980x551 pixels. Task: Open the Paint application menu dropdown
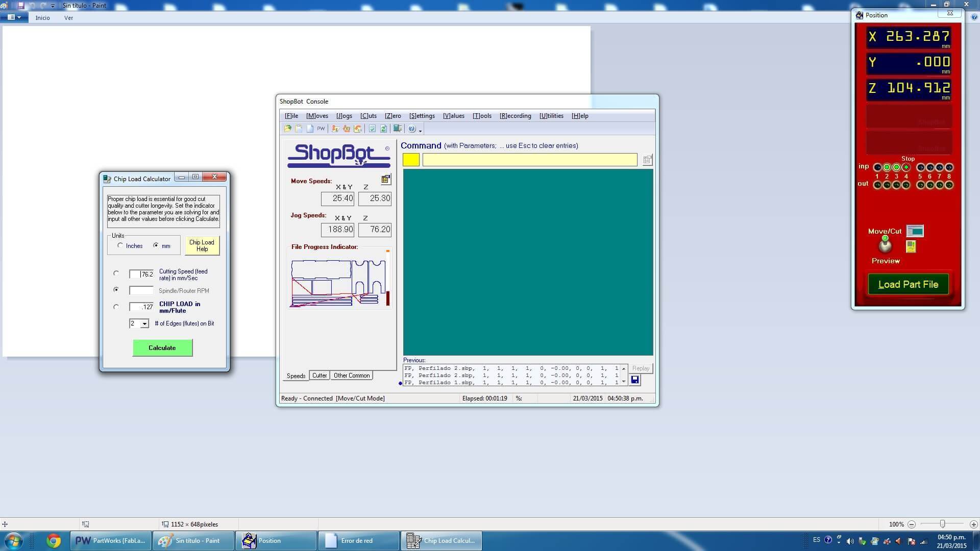point(14,17)
